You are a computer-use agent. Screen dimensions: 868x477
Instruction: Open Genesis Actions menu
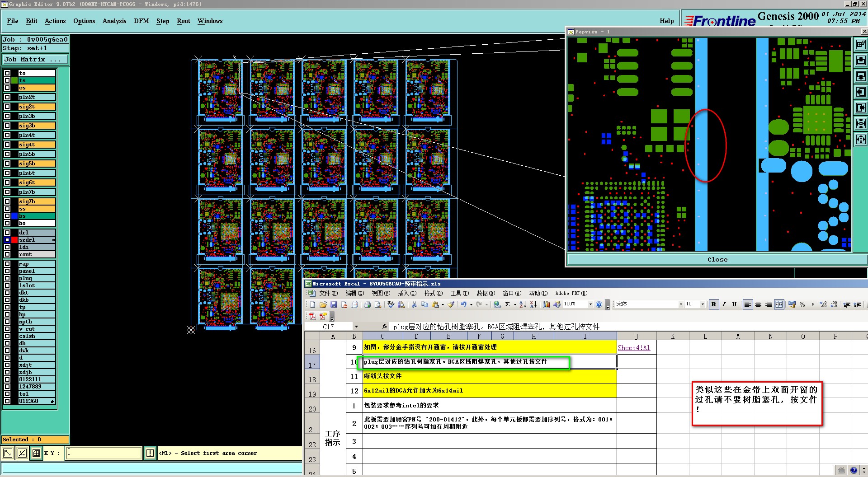55,21
